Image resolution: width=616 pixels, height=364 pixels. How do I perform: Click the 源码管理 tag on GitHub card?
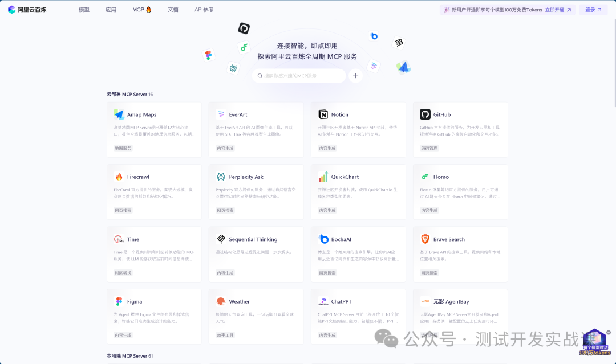coord(429,148)
